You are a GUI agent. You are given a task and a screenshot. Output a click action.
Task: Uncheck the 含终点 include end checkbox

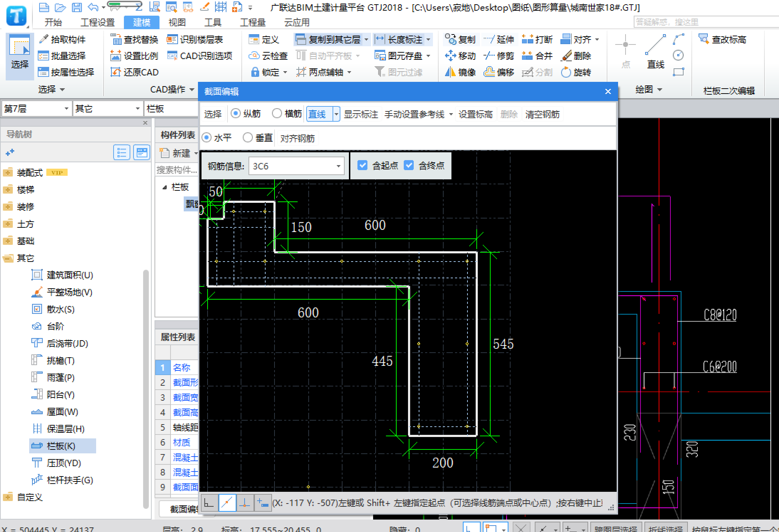point(409,165)
